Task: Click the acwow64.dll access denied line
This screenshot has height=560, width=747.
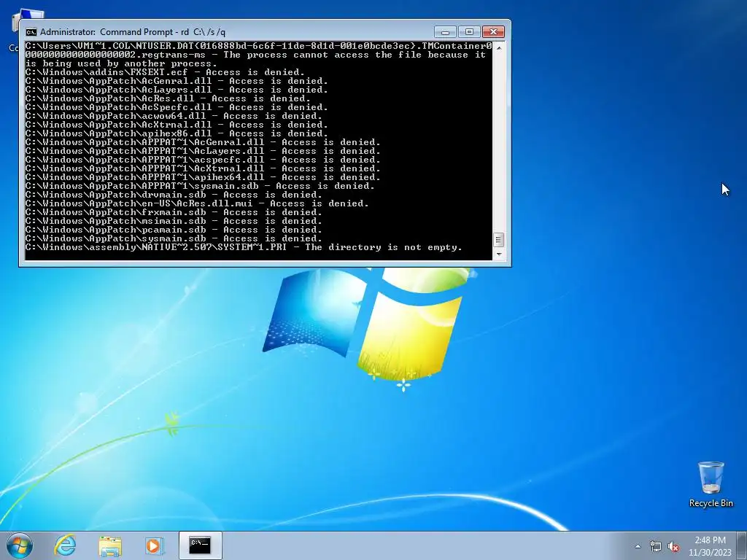Action: [174, 116]
